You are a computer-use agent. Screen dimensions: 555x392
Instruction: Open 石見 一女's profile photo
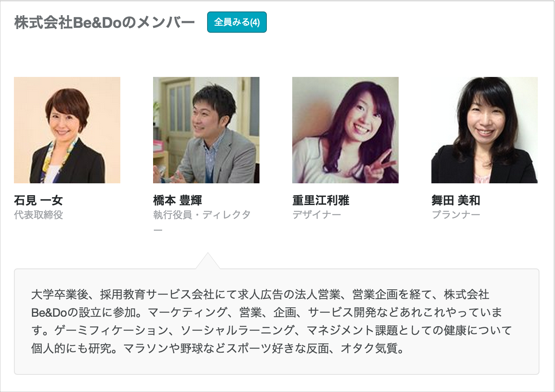coord(67,130)
